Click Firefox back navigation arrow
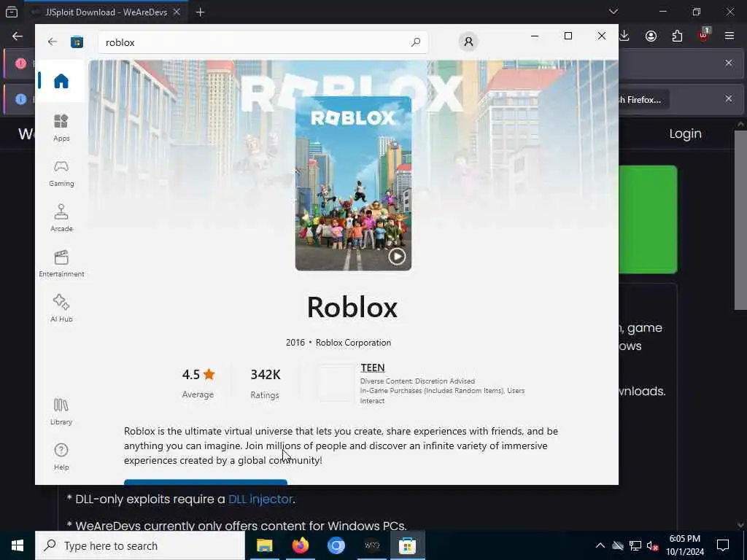The image size is (747, 560). (x=18, y=36)
